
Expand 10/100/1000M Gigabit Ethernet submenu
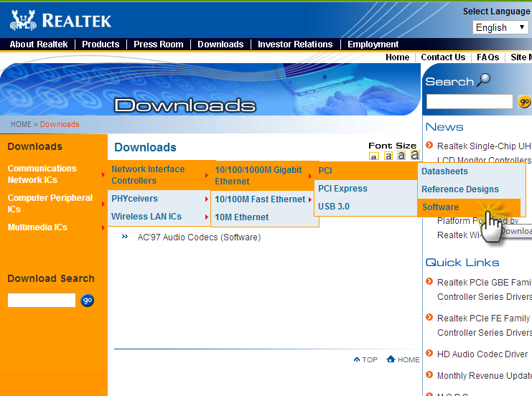pyautogui.click(x=263, y=176)
